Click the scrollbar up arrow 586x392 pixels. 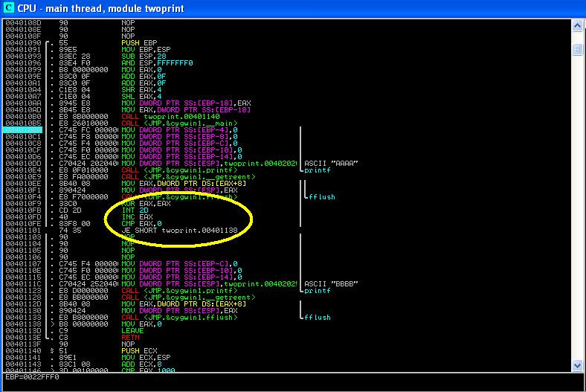tap(577, 25)
